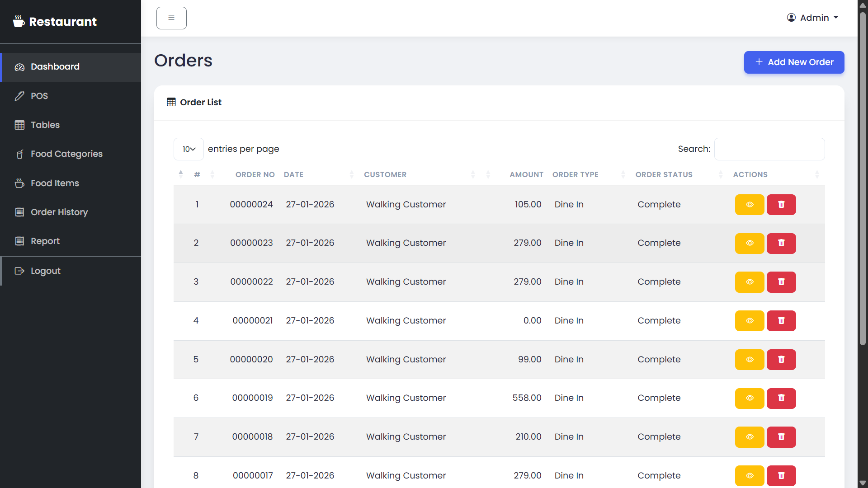Screen dimensions: 868x488
Task: View order 00000024 details (eye icon)
Action: [x=750, y=205]
